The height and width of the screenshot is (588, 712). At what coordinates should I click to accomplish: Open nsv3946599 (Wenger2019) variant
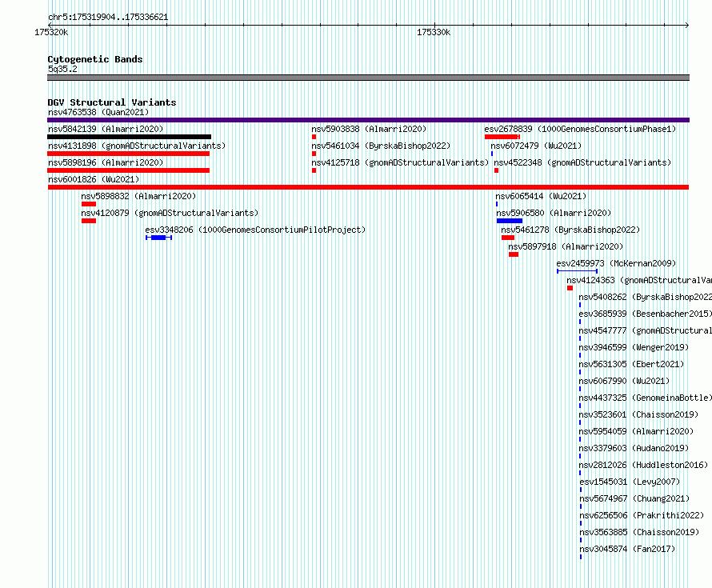(x=634, y=347)
